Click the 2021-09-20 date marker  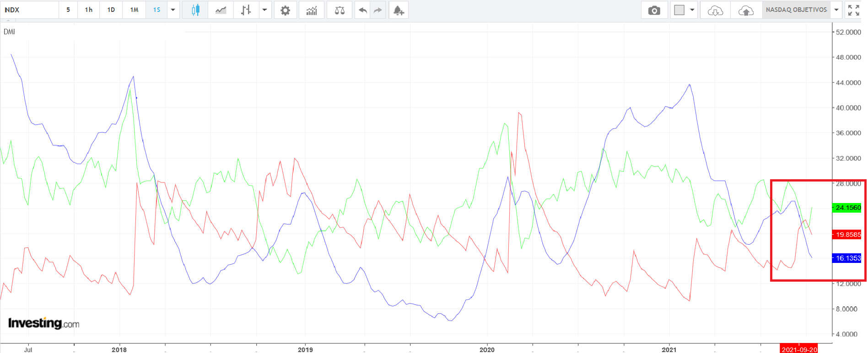799,349
